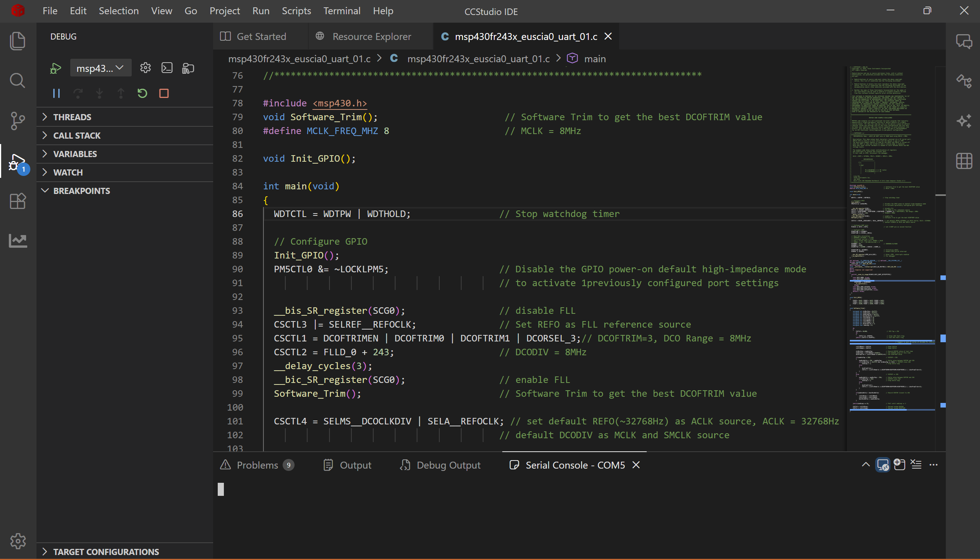Select the msp43... debug configuration dropdown
980x560 pixels.
tap(100, 68)
